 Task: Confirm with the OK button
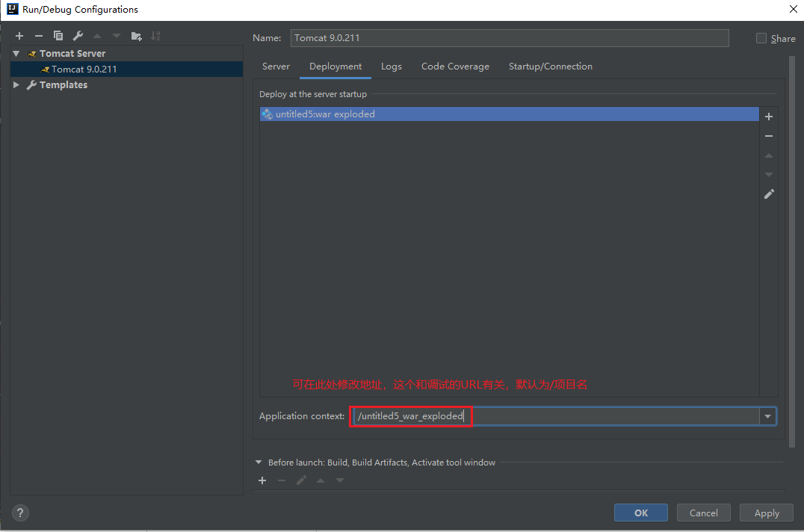click(x=641, y=513)
